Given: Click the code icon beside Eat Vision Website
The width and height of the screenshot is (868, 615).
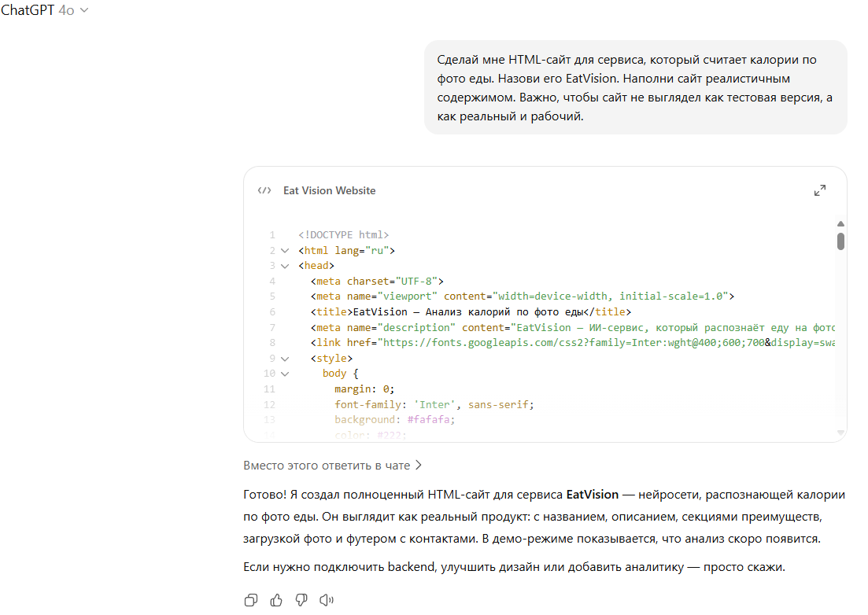Looking at the screenshot, I should click(x=264, y=190).
